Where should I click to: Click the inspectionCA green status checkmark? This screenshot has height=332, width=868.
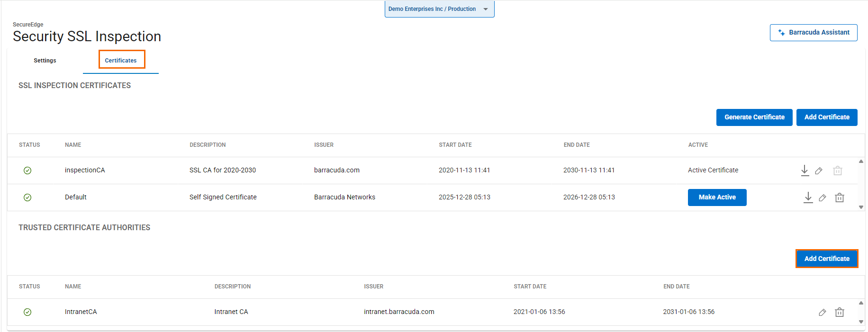27,170
